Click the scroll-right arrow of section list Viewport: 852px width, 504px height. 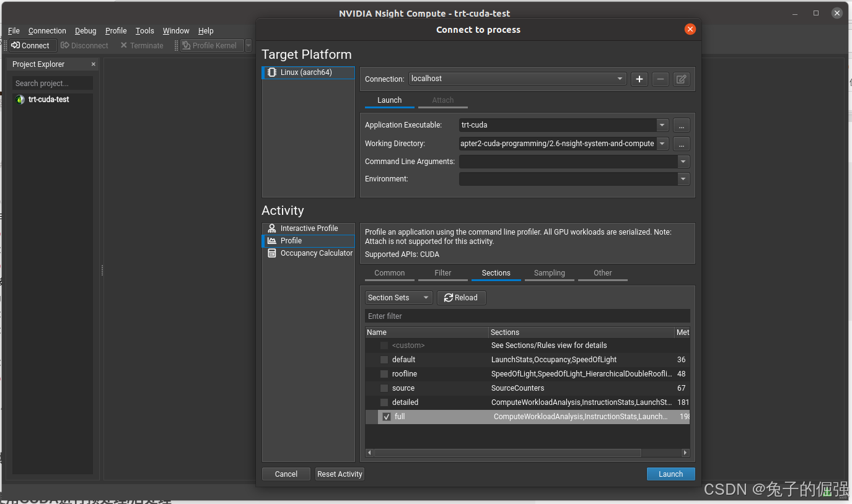[685, 453]
